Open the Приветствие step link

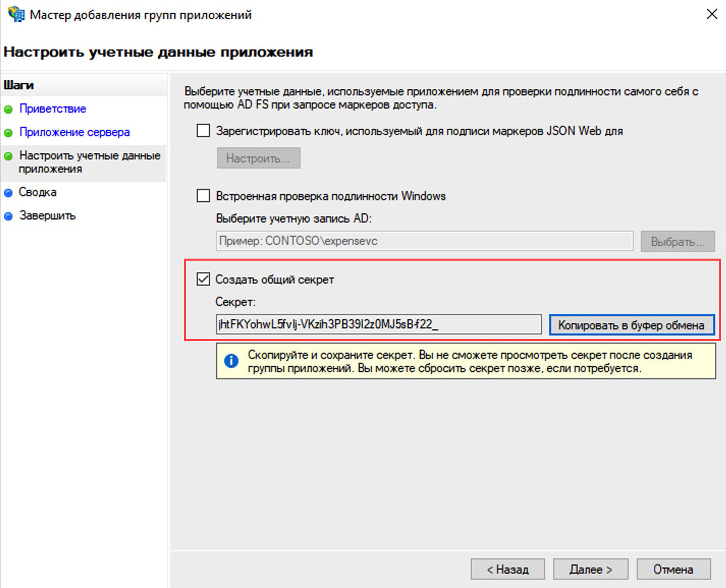coord(52,109)
